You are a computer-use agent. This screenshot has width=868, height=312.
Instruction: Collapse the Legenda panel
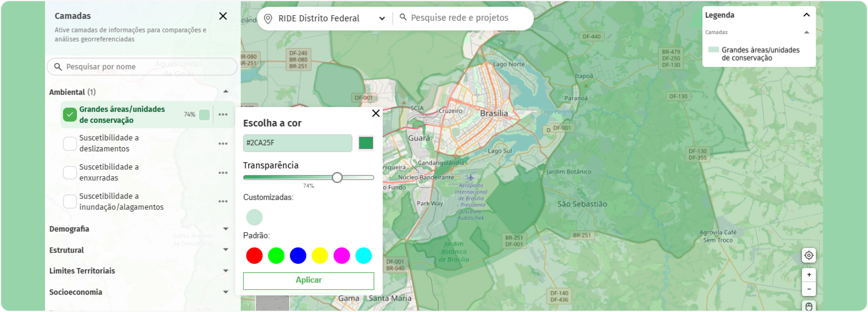coord(806,15)
